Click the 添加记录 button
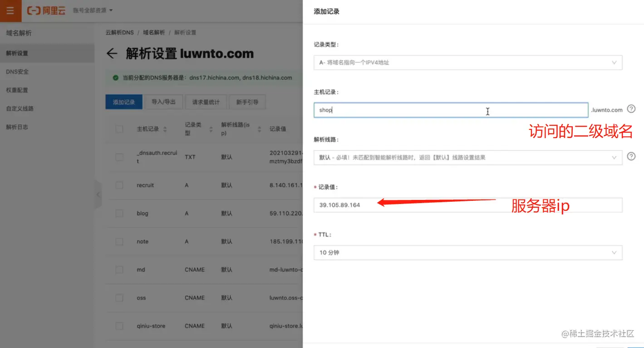The image size is (644, 348). pos(124,102)
